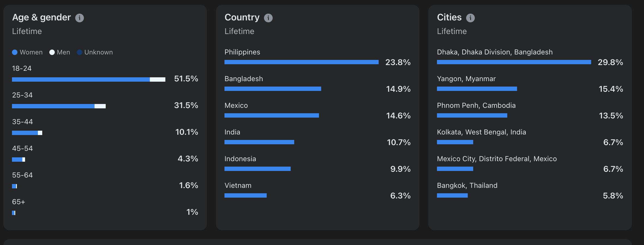Screen dimensions: 644x245
Task: Click the Dhaka city percentage bar
Action: click(514, 62)
